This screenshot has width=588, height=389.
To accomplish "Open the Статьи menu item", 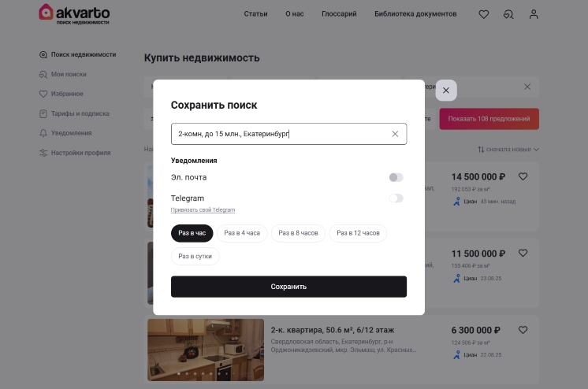I will 255,14.
